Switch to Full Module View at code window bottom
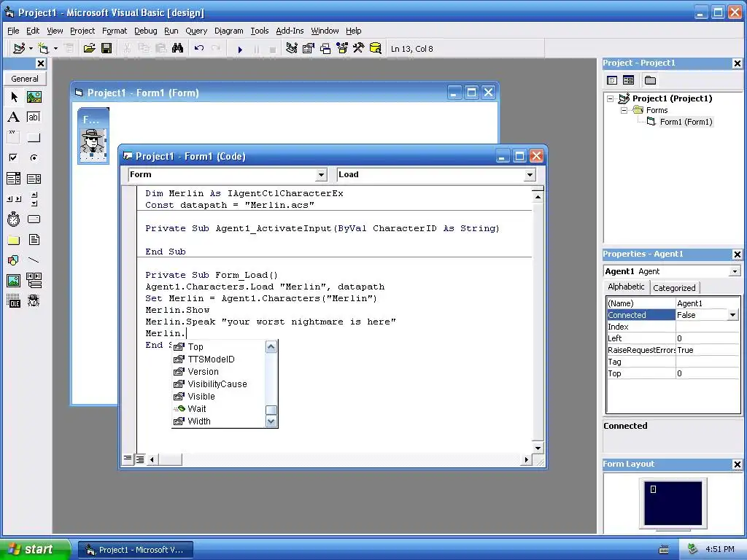Viewport: 747px width, 560px height. coord(140,459)
